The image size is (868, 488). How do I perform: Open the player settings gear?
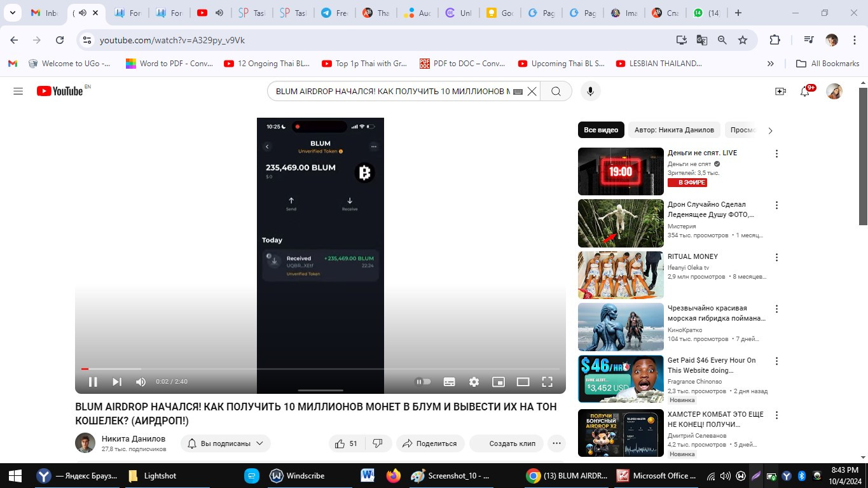(x=474, y=382)
